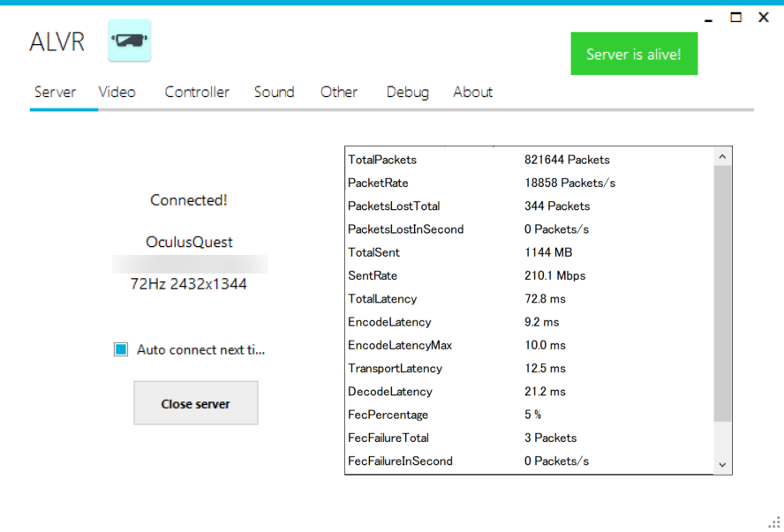Click the statistics list scroll down arrow

click(722, 464)
